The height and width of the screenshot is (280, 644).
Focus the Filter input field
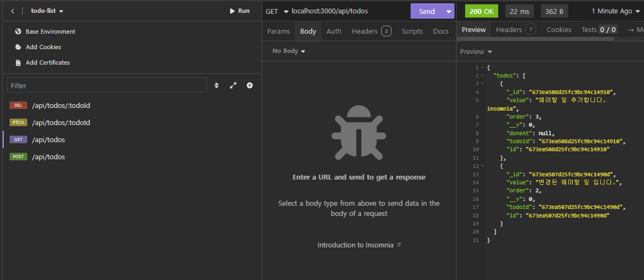107,85
